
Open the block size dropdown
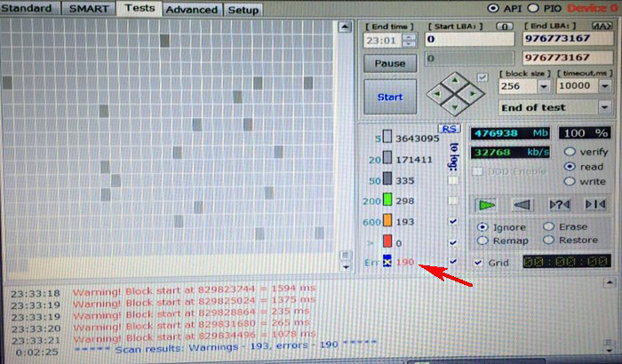point(542,86)
